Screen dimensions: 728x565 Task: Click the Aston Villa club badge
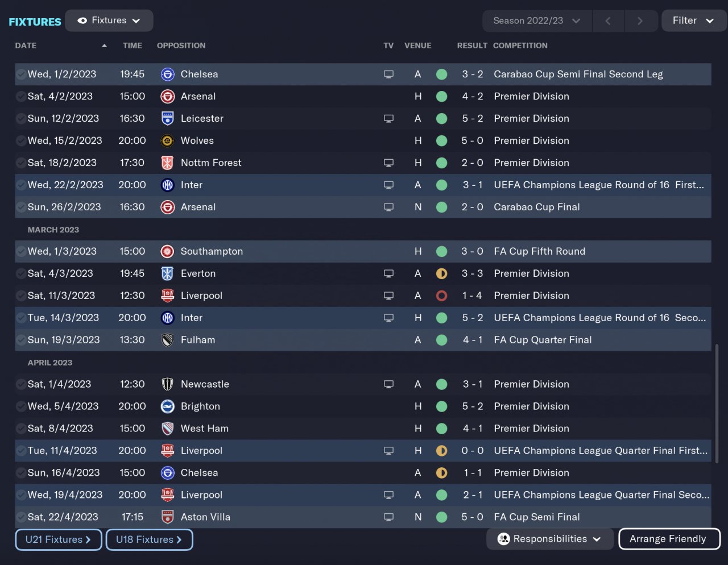167,518
